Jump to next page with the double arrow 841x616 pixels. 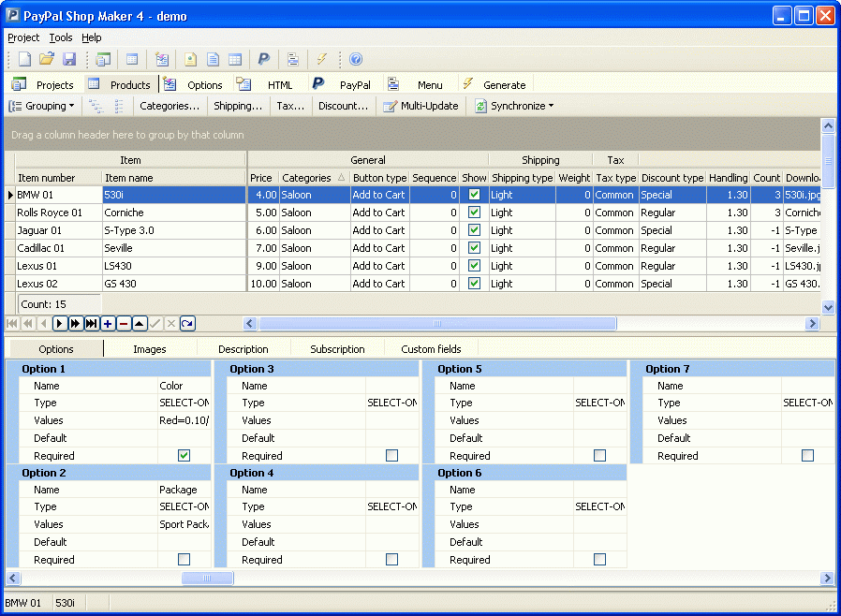pos(76,323)
